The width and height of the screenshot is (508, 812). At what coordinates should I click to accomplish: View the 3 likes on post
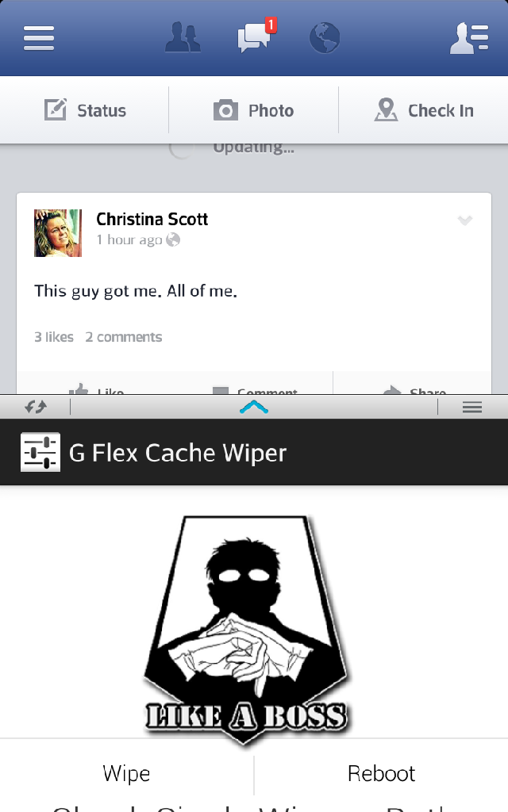pos(54,337)
